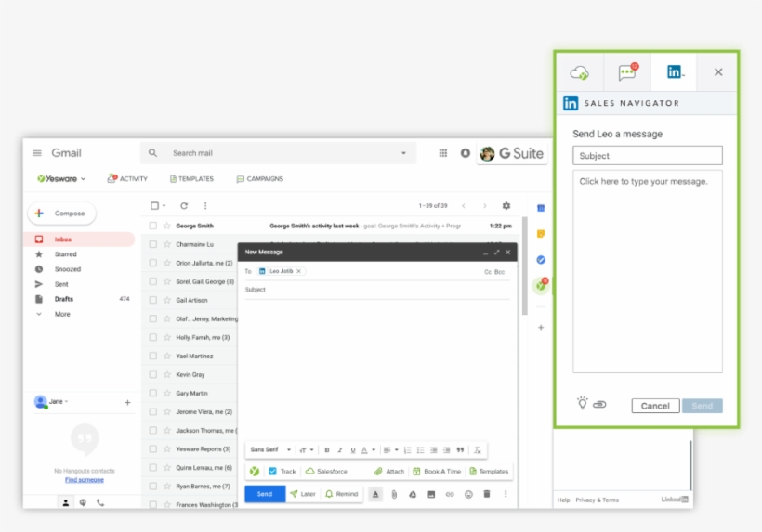762x532 pixels.
Task: Click the Sales Navigator message body area
Action: click(x=648, y=271)
